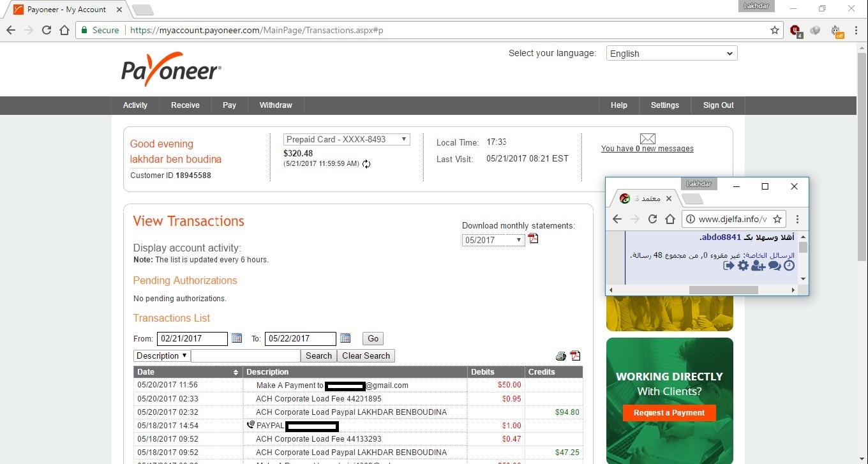Open the uBlock Origin extension icon
Screen dimensions: 868x464
(x=796, y=30)
